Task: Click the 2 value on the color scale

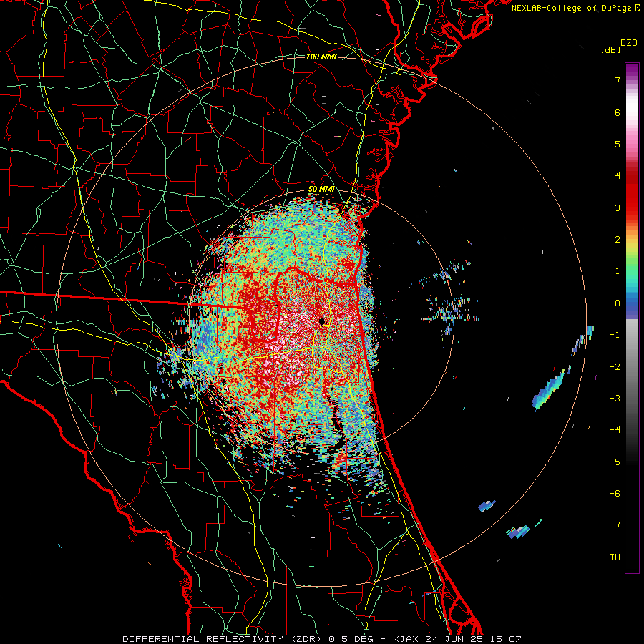Action: point(618,240)
